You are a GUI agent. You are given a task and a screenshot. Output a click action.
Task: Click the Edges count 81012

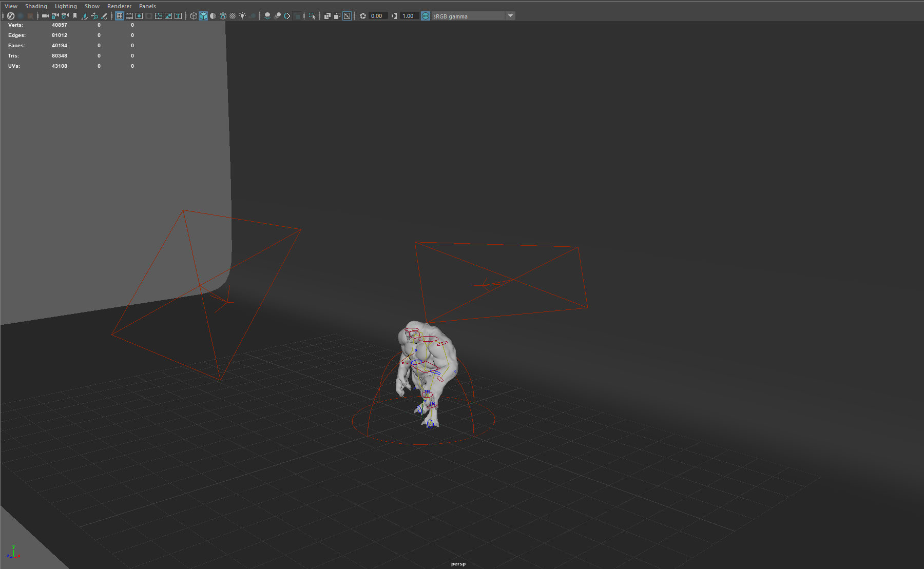click(60, 35)
